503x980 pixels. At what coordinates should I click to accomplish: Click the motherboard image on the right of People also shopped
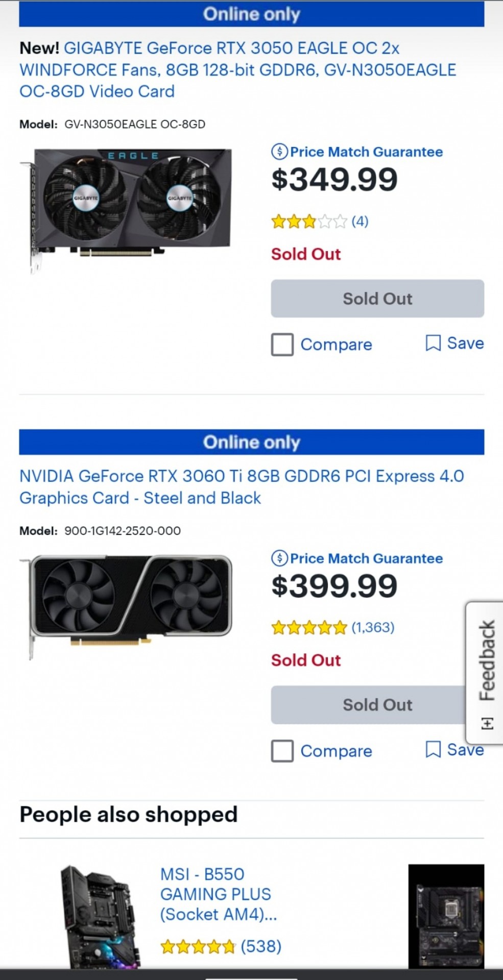446,916
